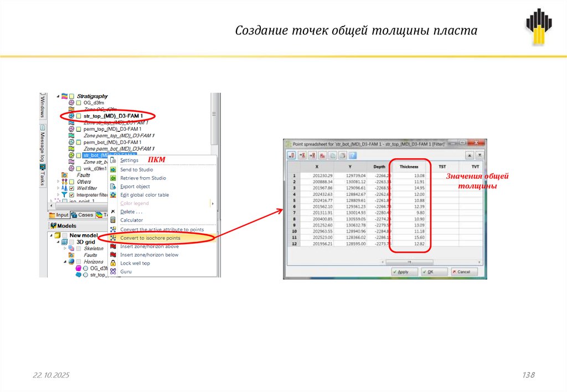The width and height of the screenshot is (567, 392).
Task: Click the fourth toolbar icon in the Point spreadsheet
Action: pos(323,156)
